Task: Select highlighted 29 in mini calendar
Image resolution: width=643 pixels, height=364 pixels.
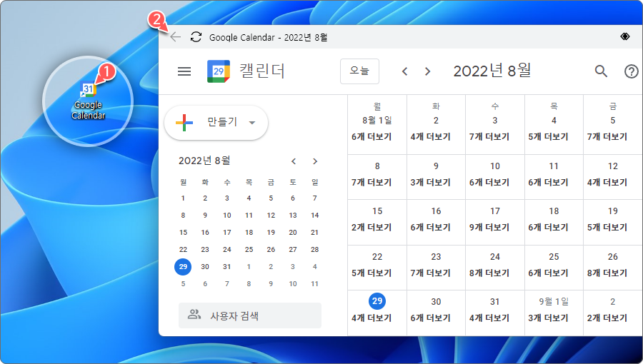Action: point(183,266)
